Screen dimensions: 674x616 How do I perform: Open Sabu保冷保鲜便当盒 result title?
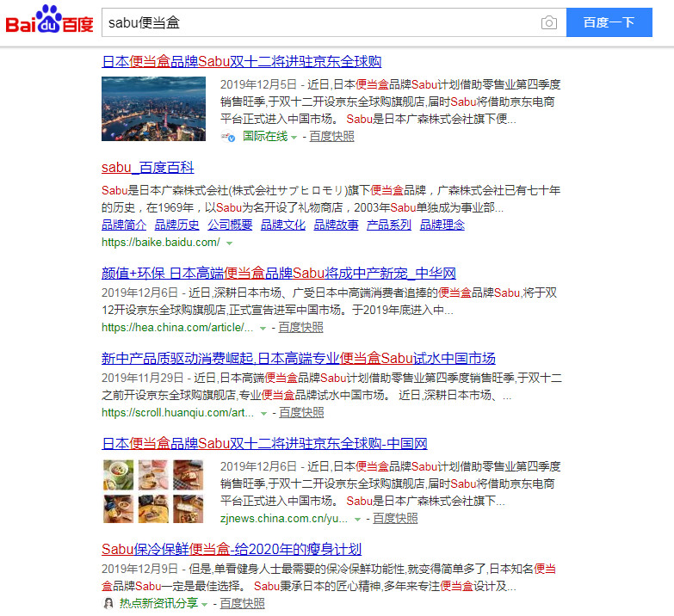coord(232,549)
